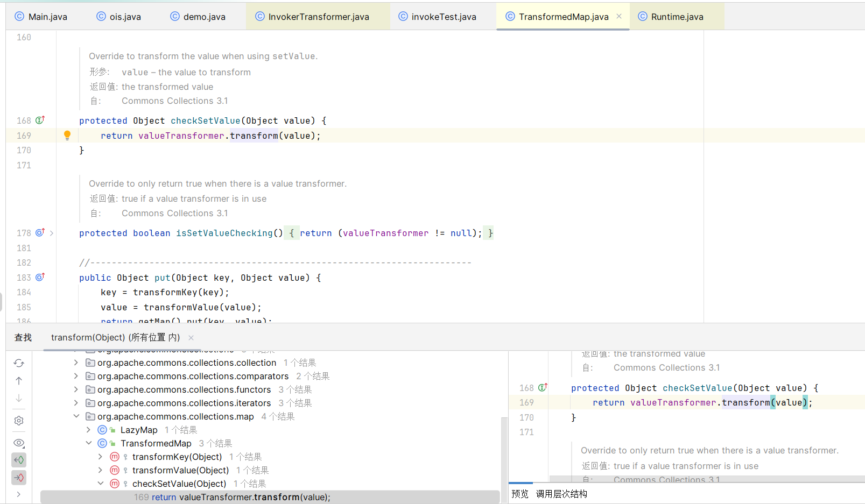
Task: Click checkSetValue method name in editor
Action: 206,120
